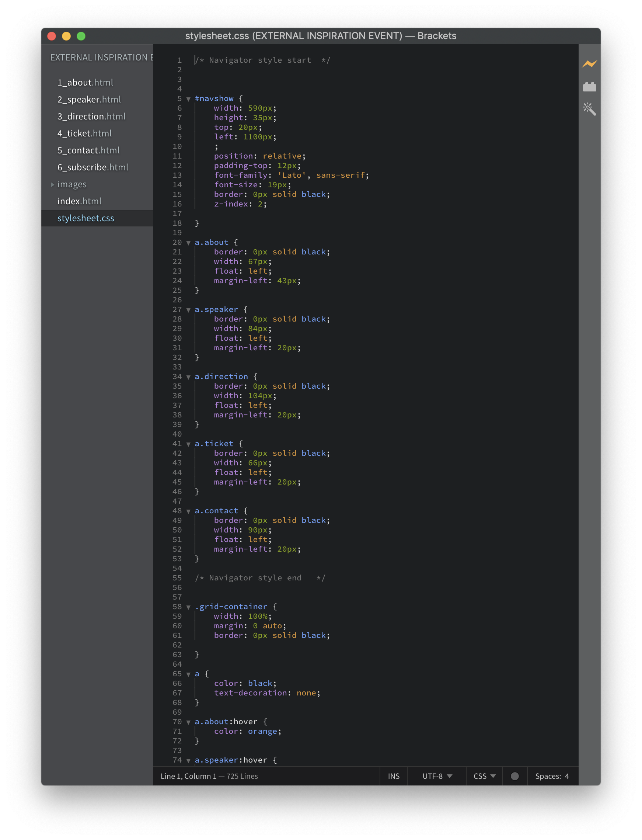Click the orange color value on line 71
This screenshot has width=642, height=840.
pyautogui.click(x=262, y=732)
